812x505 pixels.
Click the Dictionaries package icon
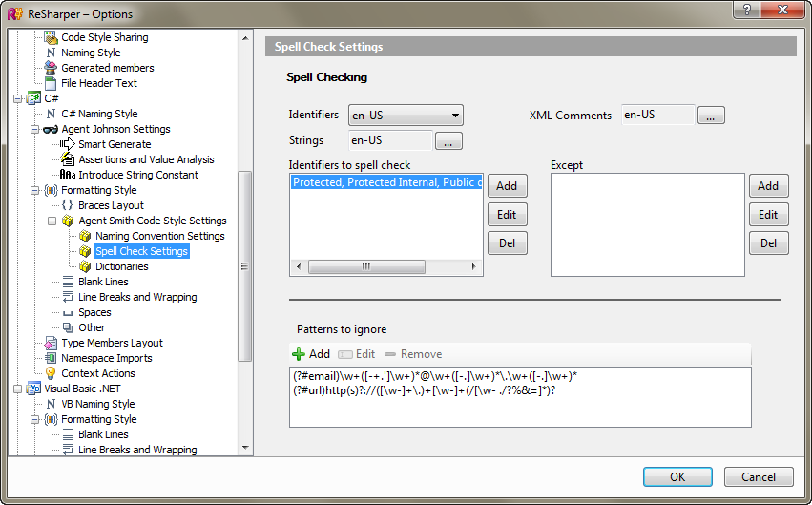click(x=85, y=266)
